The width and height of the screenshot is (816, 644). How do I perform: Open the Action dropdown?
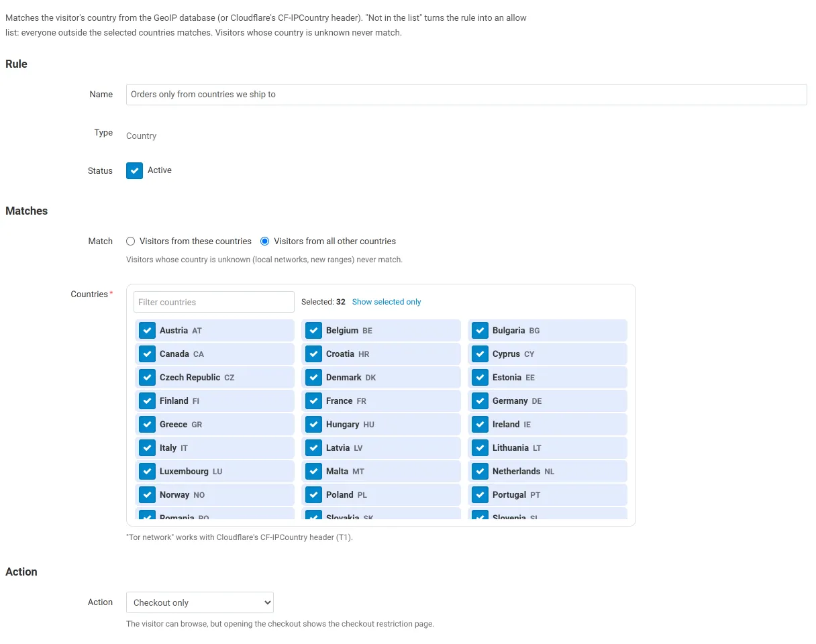pyautogui.click(x=200, y=602)
